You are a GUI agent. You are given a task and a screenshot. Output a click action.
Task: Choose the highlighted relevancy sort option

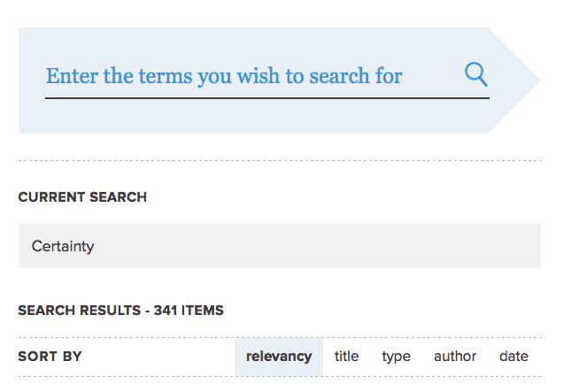coord(279,357)
